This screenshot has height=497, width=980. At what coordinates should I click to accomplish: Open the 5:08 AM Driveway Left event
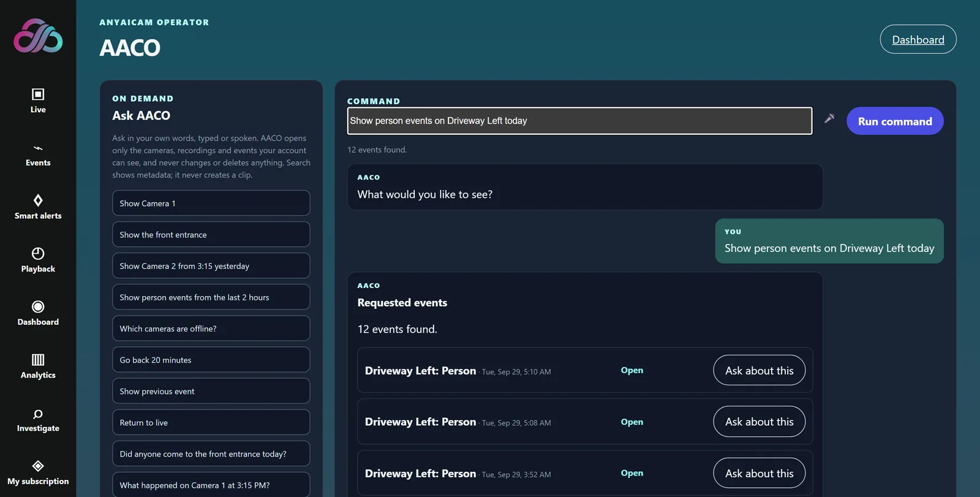pyautogui.click(x=631, y=422)
